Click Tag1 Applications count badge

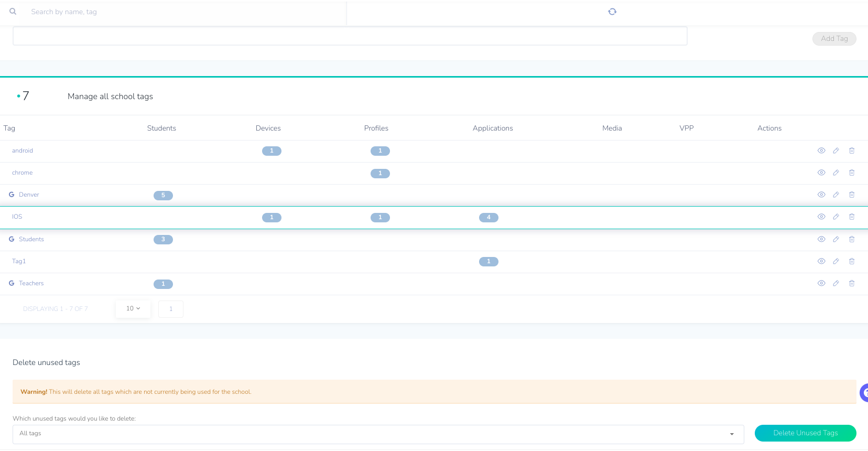pos(489,262)
